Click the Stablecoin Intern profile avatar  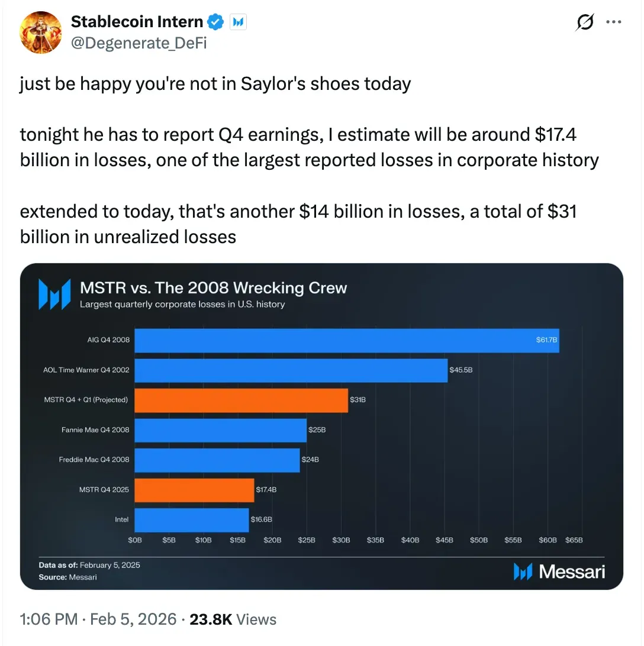(41, 33)
